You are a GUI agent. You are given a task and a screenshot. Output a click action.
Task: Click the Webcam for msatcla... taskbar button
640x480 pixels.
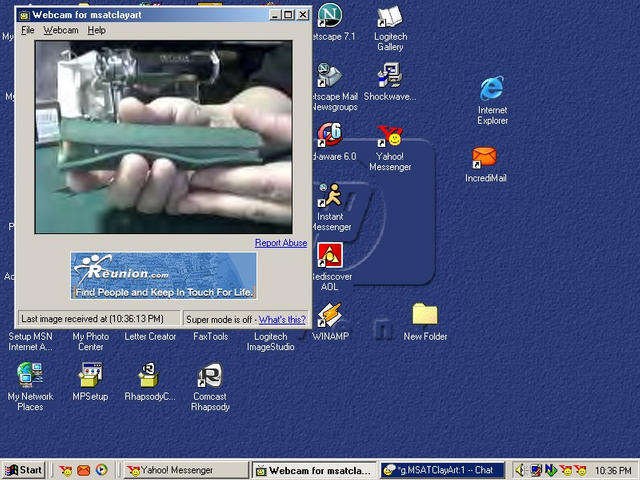pos(315,470)
